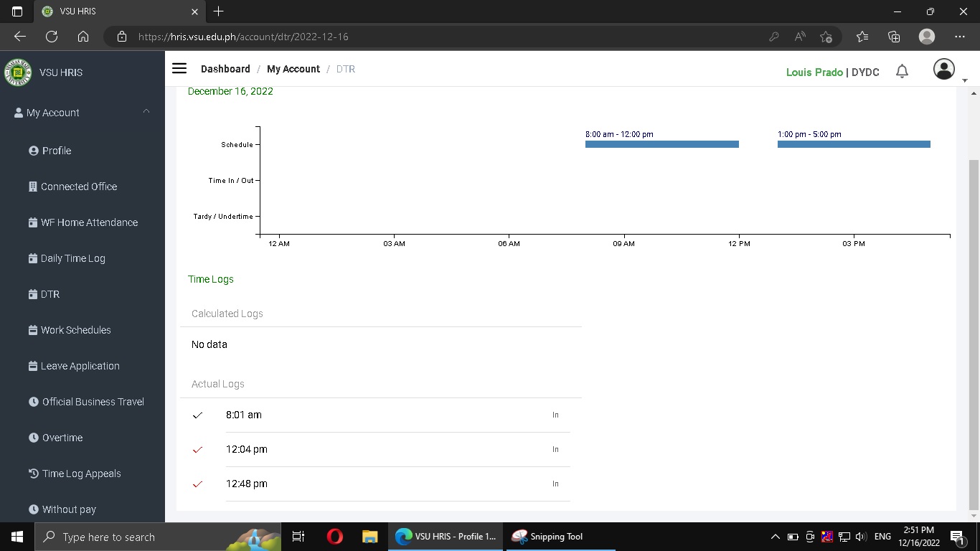Open Profile in the sidebar
This screenshot has width=980, height=551.
tap(56, 151)
